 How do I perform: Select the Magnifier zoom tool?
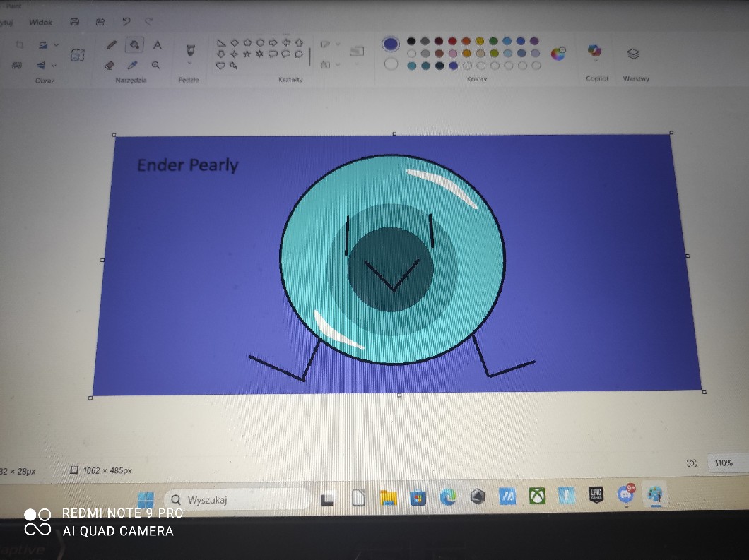click(155, 65)
